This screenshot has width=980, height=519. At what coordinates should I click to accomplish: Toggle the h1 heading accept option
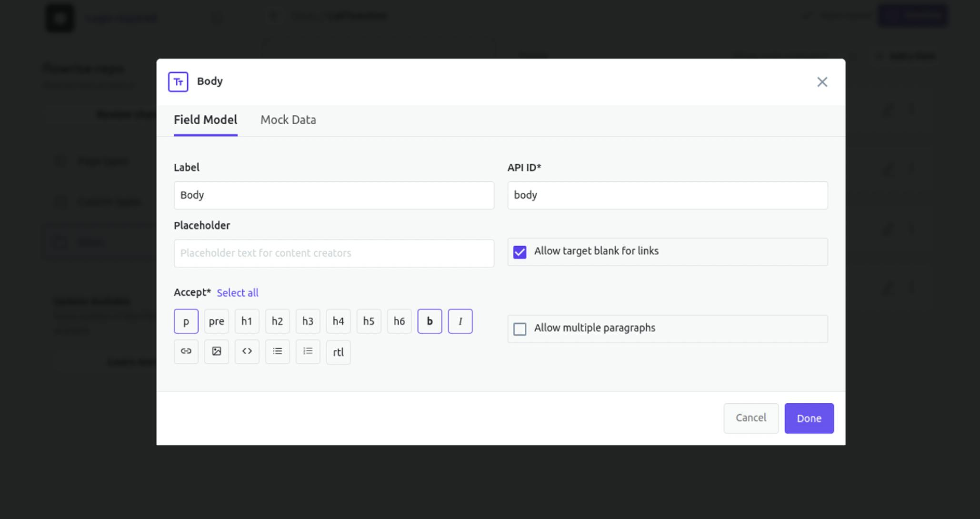pyautogui.click(x=247, y=321)
